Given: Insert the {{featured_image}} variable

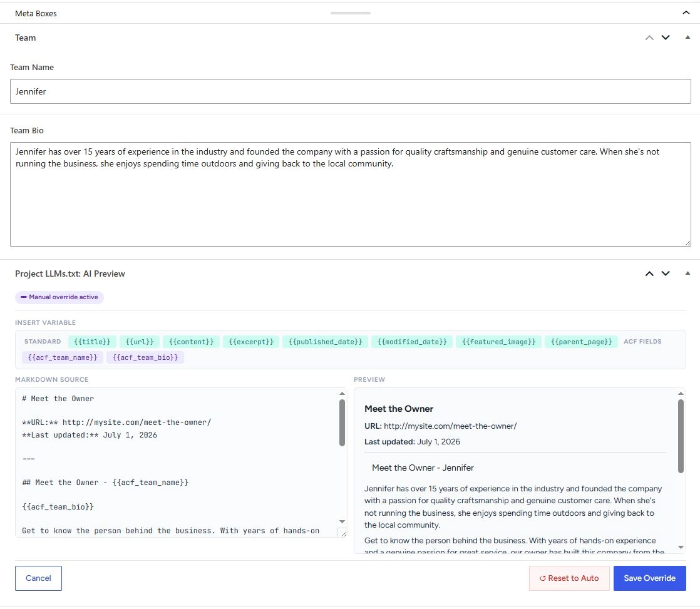Looking at the screenshot, I should (x=498, y=342).
